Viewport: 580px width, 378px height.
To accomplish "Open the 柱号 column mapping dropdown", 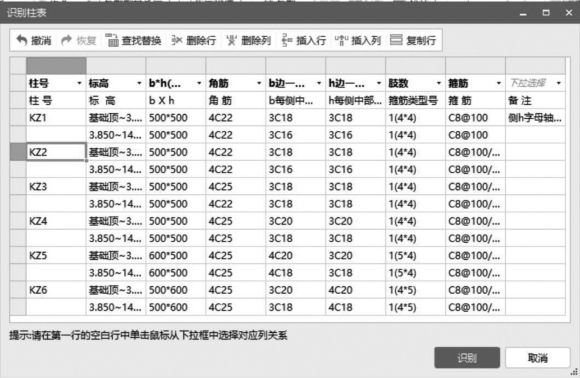I will 79,83.
